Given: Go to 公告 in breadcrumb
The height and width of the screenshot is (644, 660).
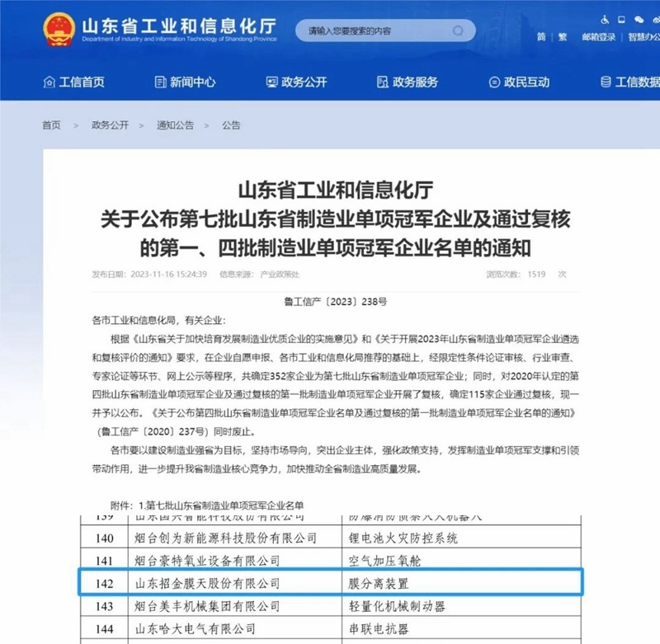Looking at the screenshot, I should coord(231,125).
